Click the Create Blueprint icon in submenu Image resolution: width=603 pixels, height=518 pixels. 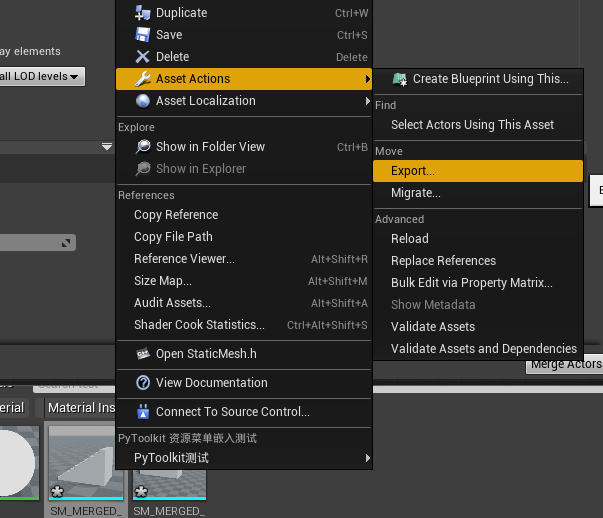coord(400,79)
